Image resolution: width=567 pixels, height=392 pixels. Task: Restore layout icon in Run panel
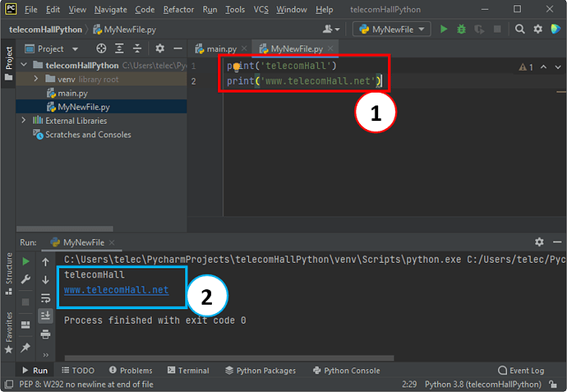(x=25, y=325)
